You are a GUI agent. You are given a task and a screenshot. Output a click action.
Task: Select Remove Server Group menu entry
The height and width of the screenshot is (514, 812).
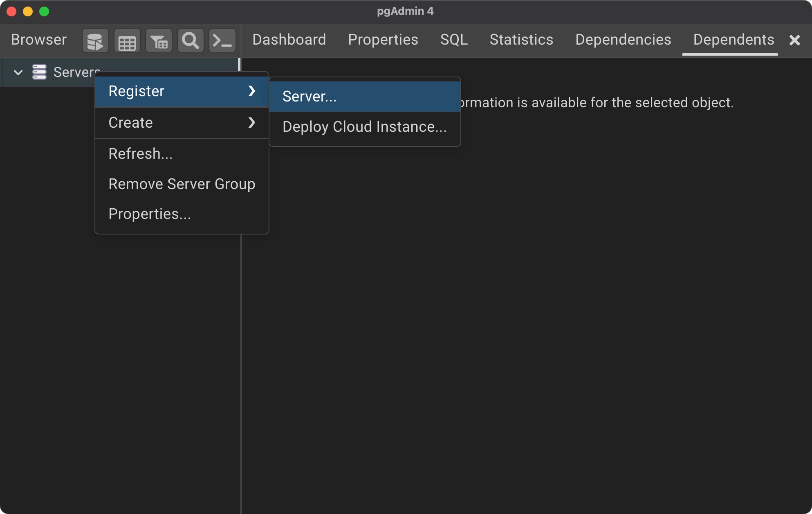click(x=182, y=184)
